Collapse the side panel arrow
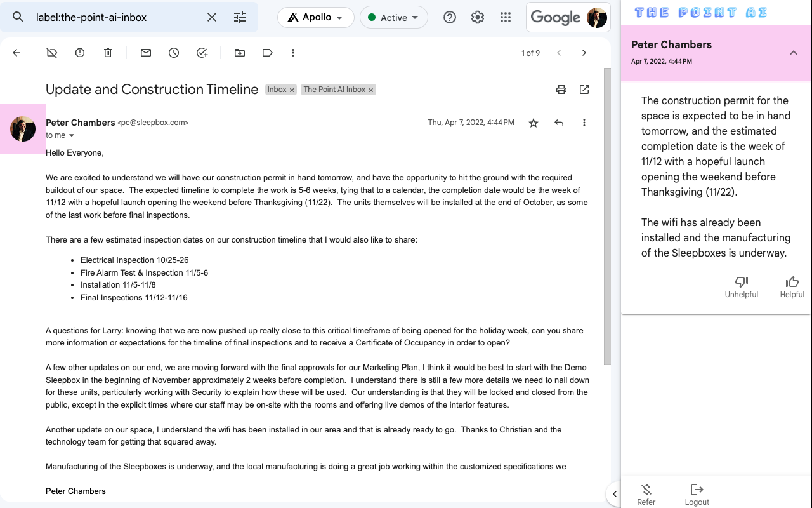 pyautogui.click(x=614, y=494)
